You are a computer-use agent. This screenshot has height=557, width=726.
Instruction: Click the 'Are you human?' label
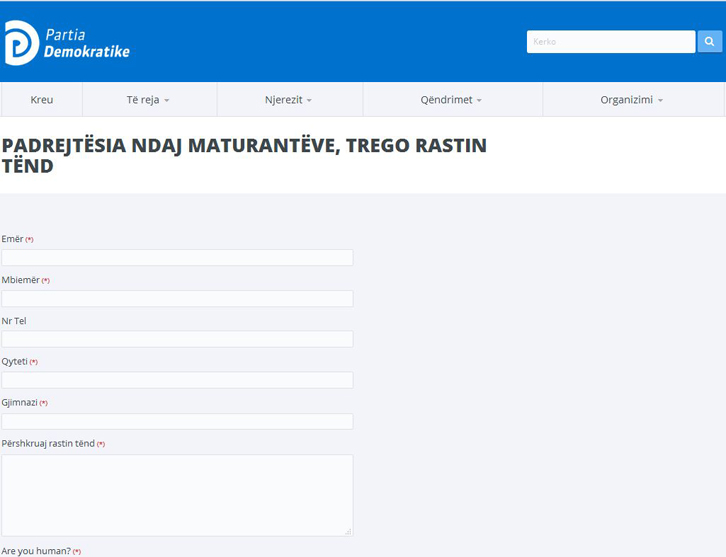(x=36, y=551)
